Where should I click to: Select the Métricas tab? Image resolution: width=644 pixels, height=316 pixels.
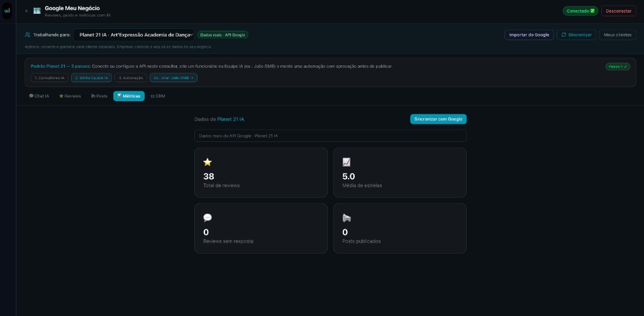(x=129, y=96)
